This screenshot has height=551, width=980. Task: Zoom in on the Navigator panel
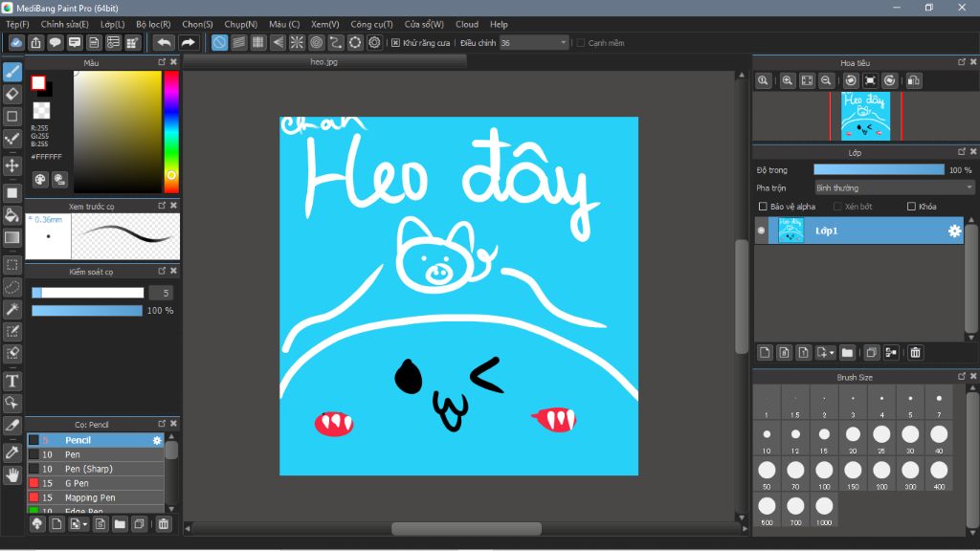click(788, 80)
